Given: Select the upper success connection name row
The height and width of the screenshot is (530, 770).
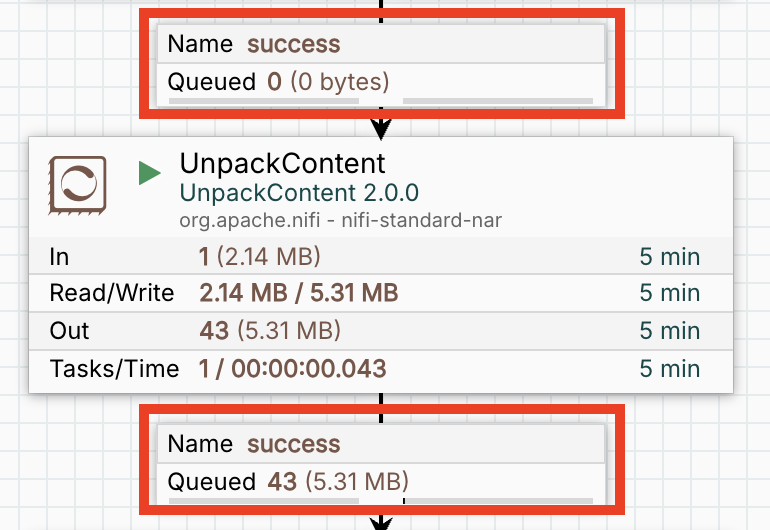Looking at the screenshot, I should pyautogui.click(x=381, y=44).
